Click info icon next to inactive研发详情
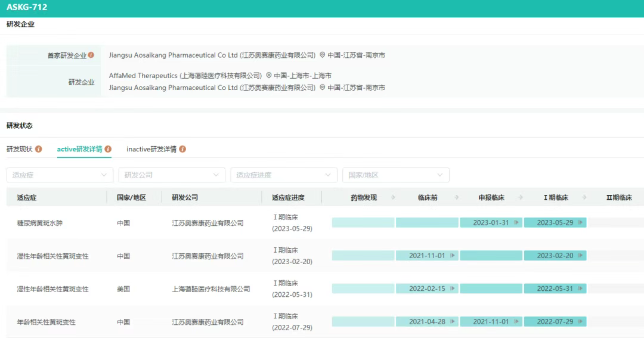This screenshot has width=644, height=338. 182,149
